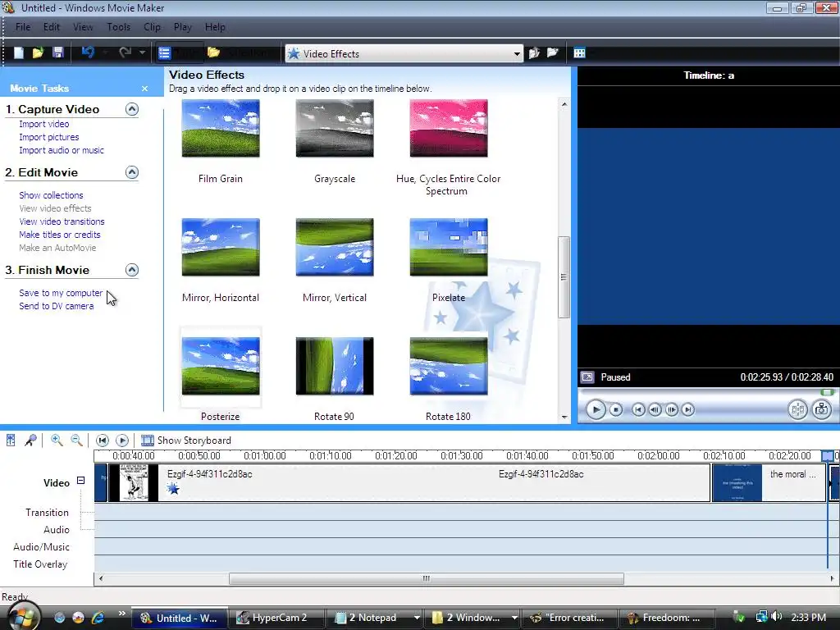Open Narrate Timeline microphone tool
This screenshot has height=630, width=840.
[30, 441]
